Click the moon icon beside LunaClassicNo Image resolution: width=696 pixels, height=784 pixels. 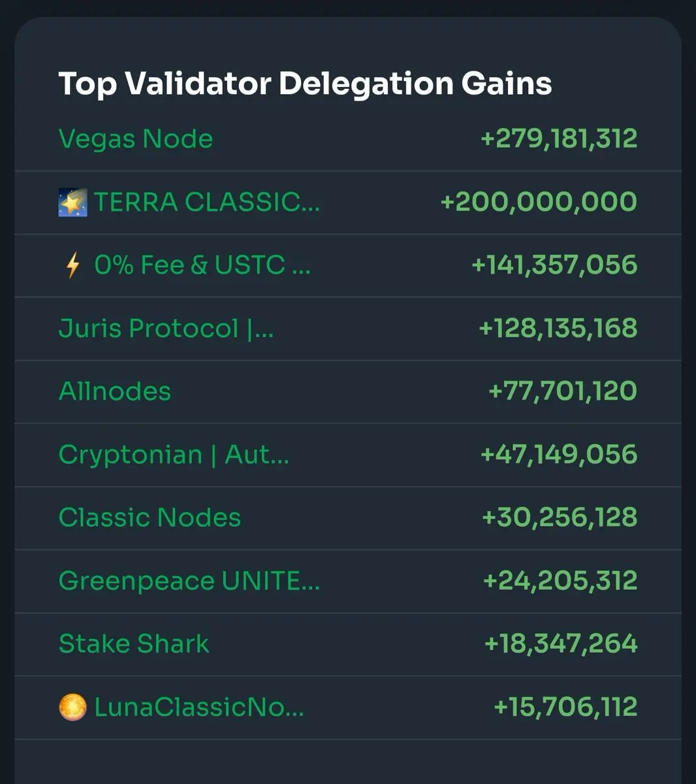(72, 708)
